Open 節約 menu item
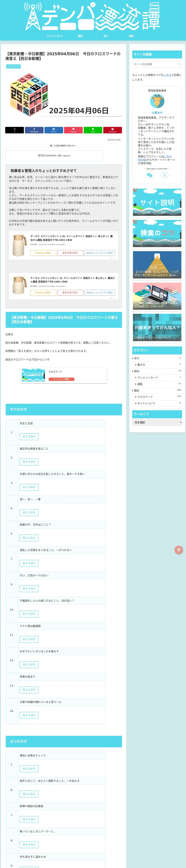 [80, 36]
